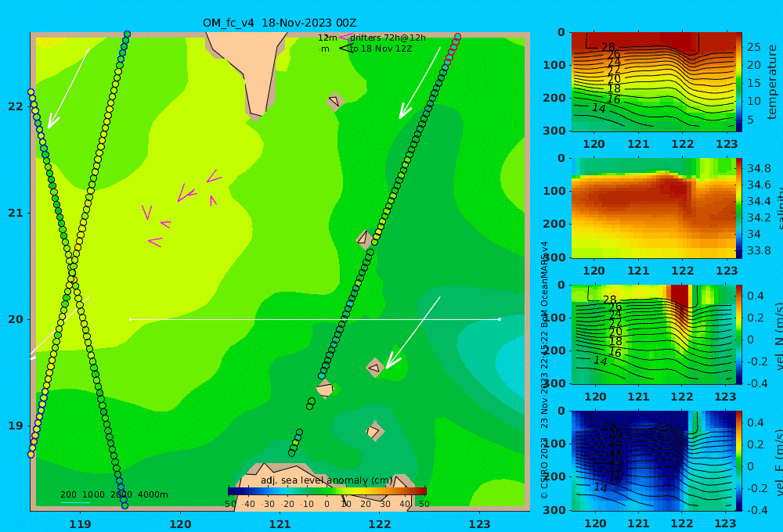Click the depth contour legend '200 1000 2000 4000m'
The width and height of the screenshot is (783, 532).
(x=114, y=494)
